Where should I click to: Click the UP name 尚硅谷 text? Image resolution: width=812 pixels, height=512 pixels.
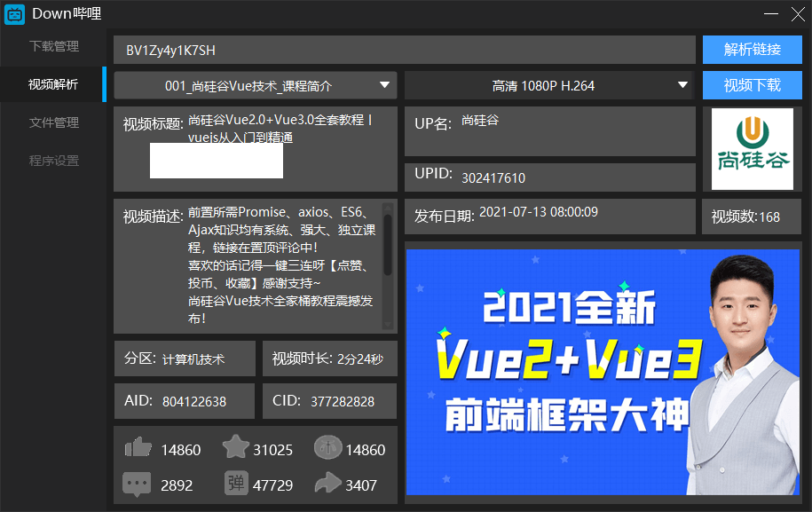(x=480, y=121)
